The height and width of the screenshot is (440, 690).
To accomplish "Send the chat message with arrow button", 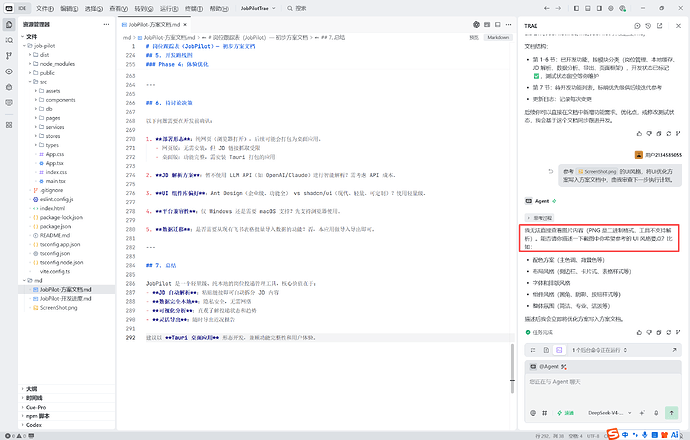I will click(672, 413).
